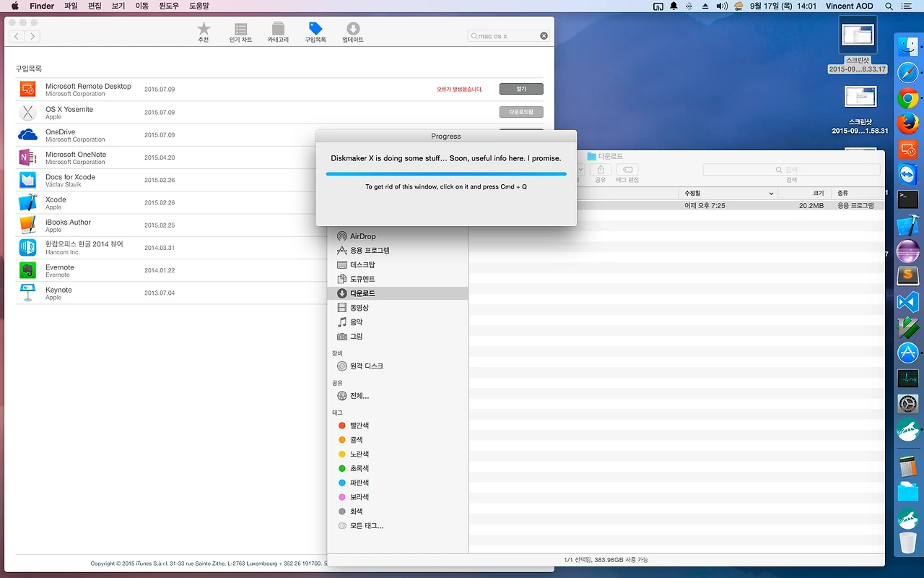Clear the App Store search text
The height and width of the screenshot is (578, 924).
(x=544, y=36)
